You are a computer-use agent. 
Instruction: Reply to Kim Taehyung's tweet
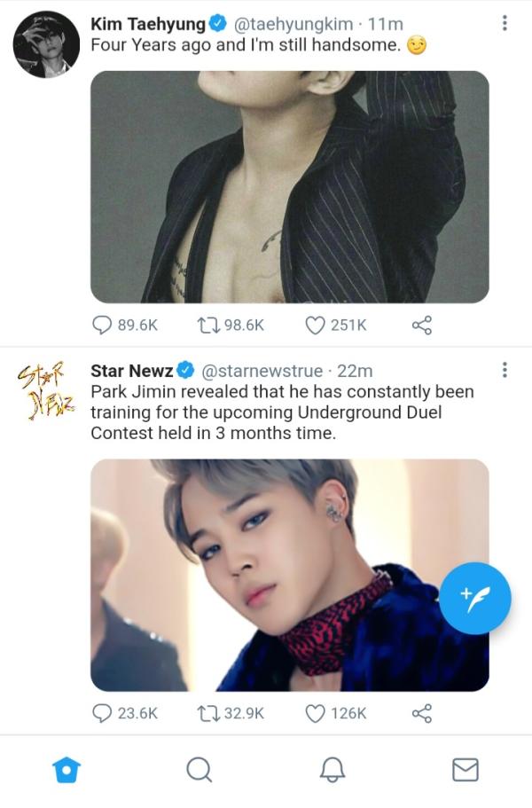point(104,326)
